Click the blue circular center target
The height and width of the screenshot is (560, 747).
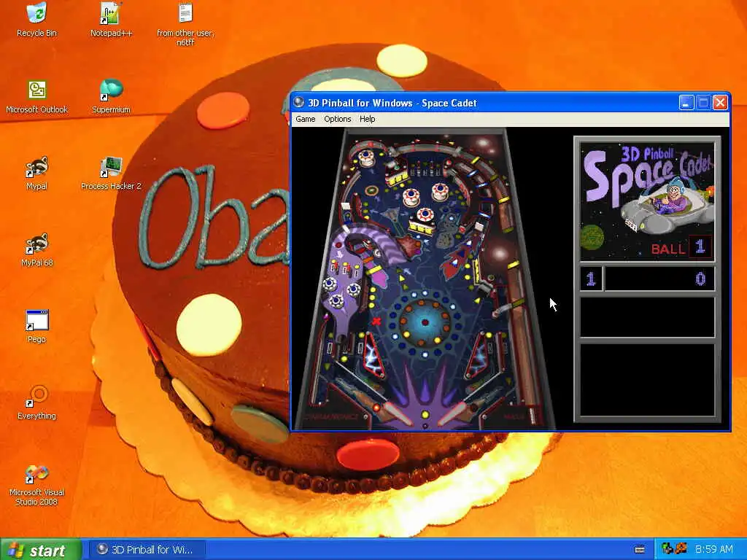pyautogui.click(x=425, y=323)
